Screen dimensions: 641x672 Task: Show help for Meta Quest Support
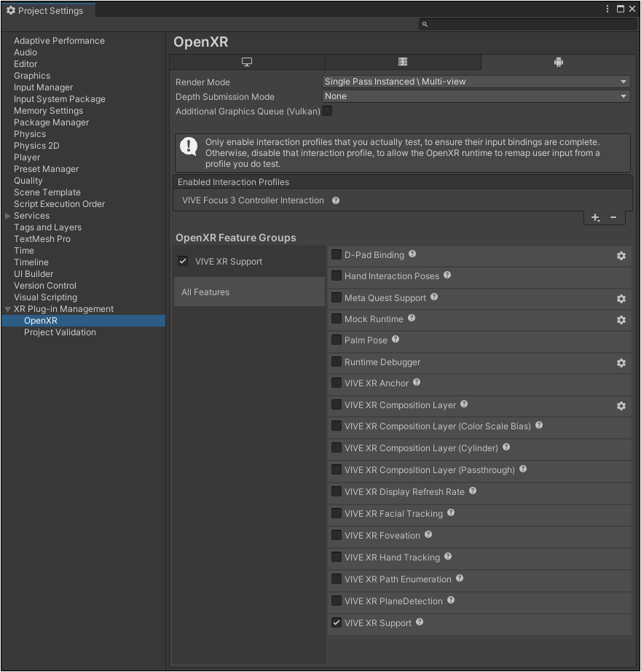point(434,297)
